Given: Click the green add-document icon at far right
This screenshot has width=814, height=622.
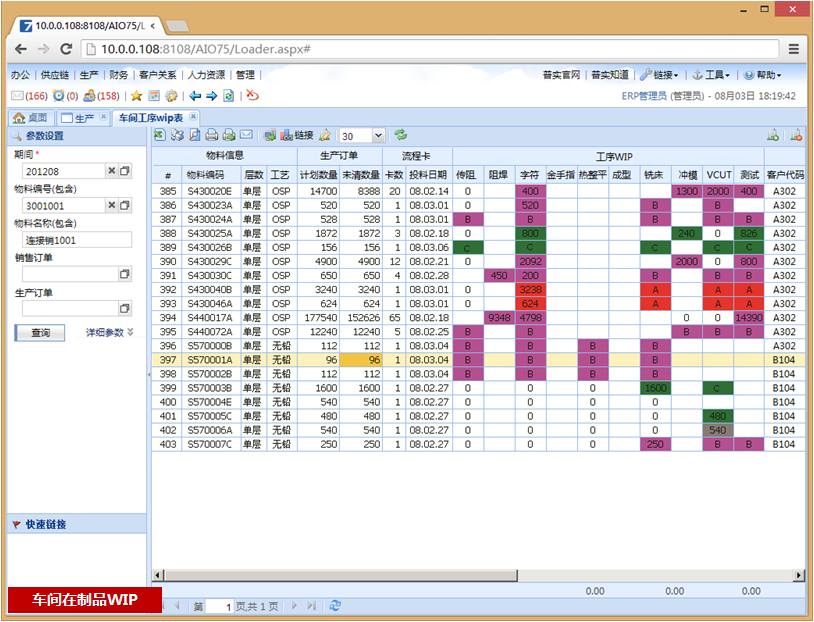Looking at the screenshot, I should [773, 136].
